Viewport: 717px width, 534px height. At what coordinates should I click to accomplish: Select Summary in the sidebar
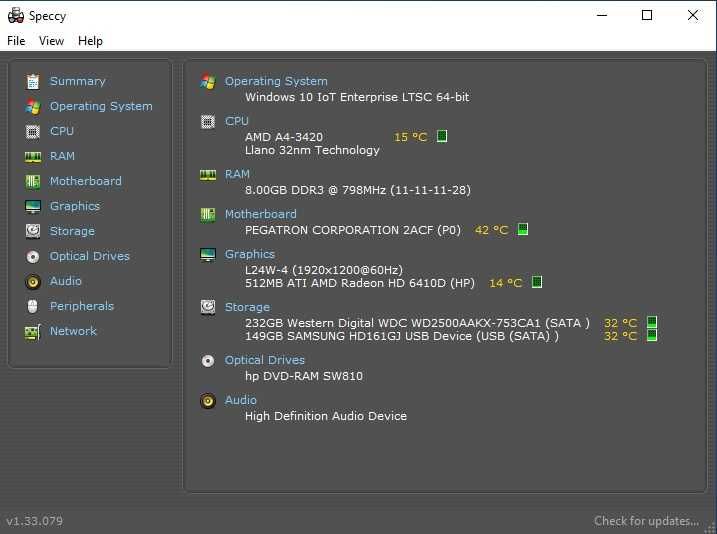pyautogui.click(x=78, y=81)
